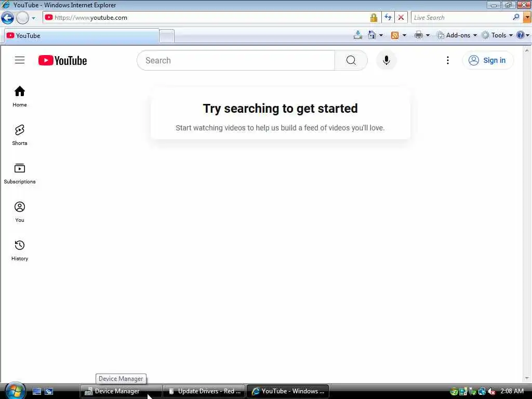Click the Windows Start orb
The height and width of the screenshot is (399, 532).
pyautogui.click(x=15, y=391)
